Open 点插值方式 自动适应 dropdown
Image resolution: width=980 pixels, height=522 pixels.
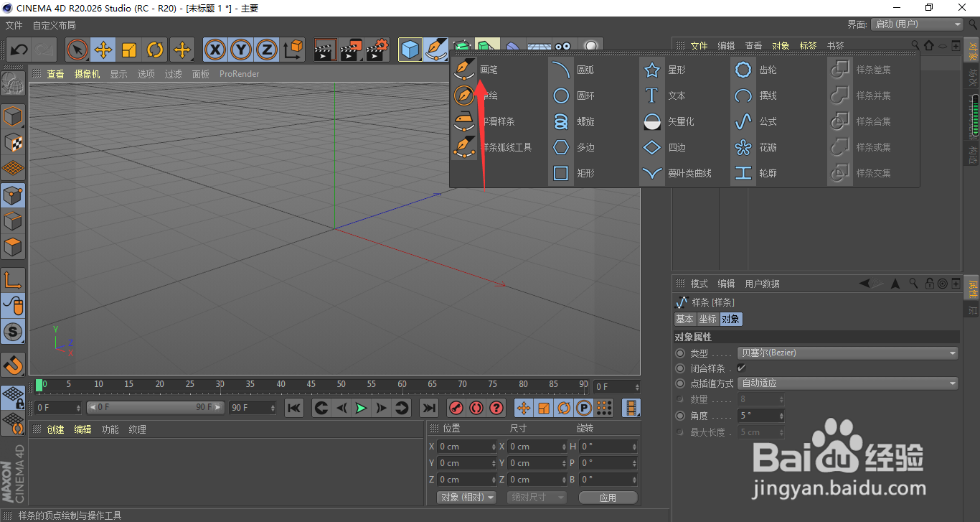click(848, 383)
